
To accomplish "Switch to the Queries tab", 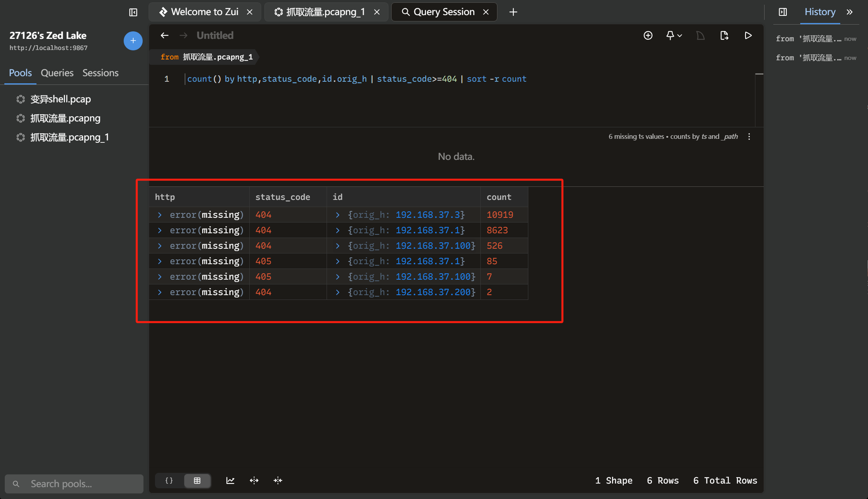I will [x=57, y=73].
